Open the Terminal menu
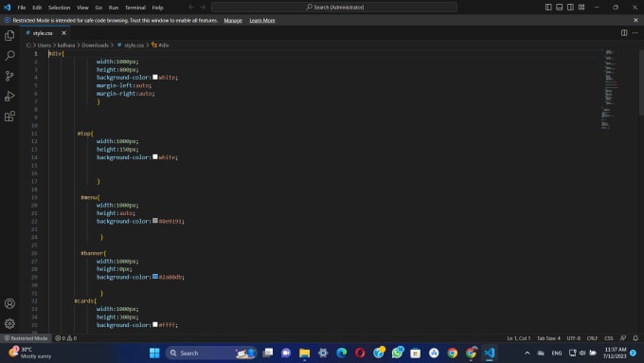Image resolution: width=644 pixels, height=363 pixels. point(135,8)
